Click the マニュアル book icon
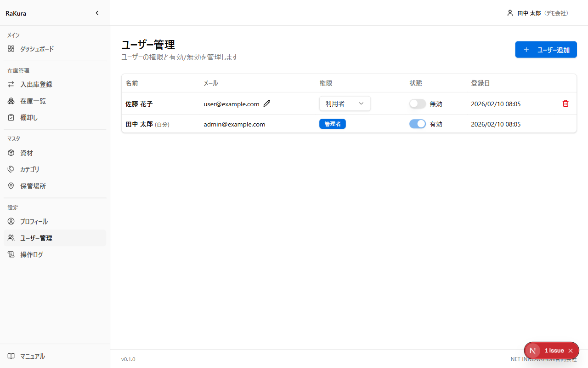 (11, 356)
